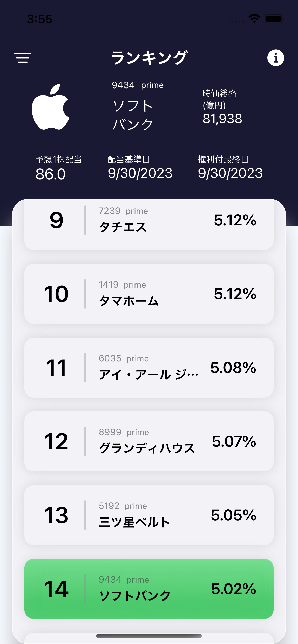Tap the ソフトバンク company name in header
This screenshot has height=644, width=298.
133,115
